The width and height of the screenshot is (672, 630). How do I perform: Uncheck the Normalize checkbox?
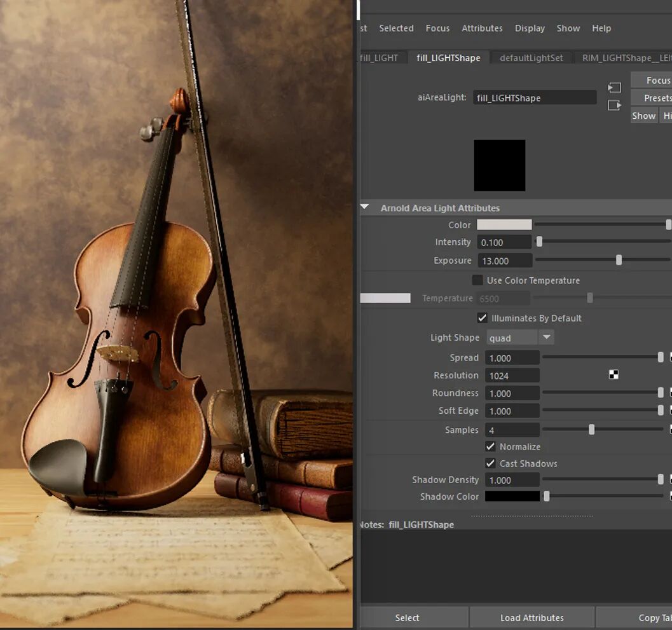coord(490,446)
